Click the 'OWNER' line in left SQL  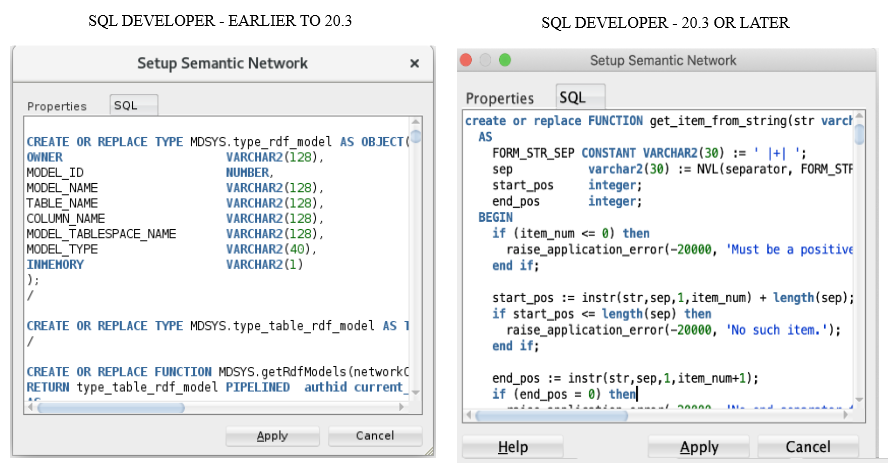(175, 157)
